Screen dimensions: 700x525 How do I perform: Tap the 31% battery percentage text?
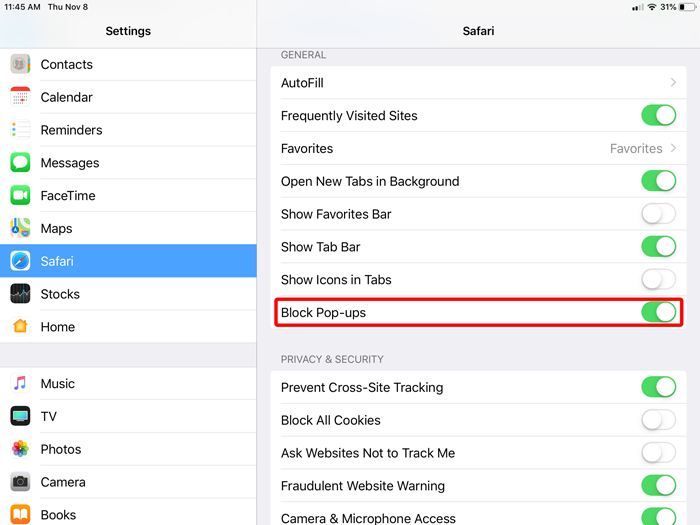[668, 7]
